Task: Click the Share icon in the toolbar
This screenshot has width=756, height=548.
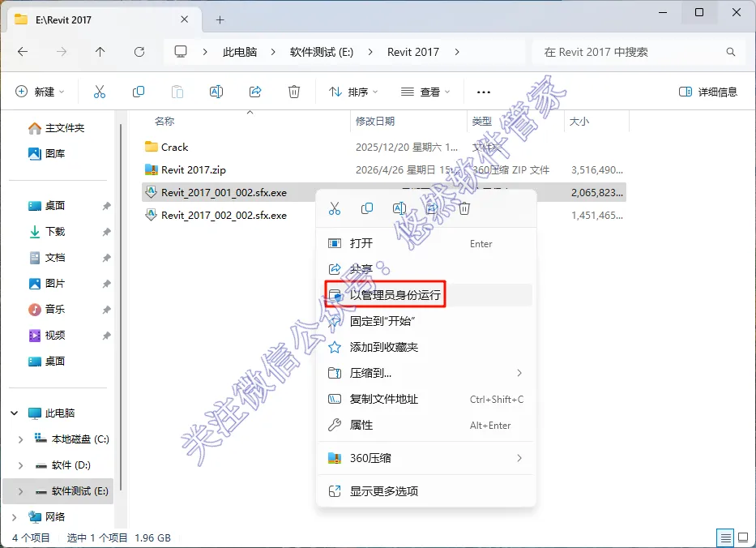Action: coord(255,92)
